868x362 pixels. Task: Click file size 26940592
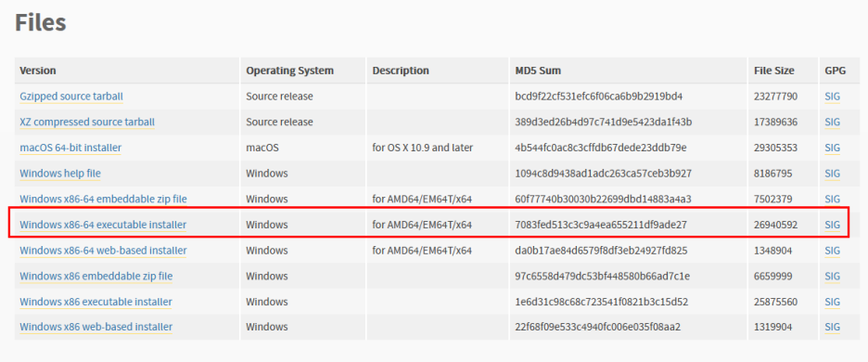[x=775, y=225]
